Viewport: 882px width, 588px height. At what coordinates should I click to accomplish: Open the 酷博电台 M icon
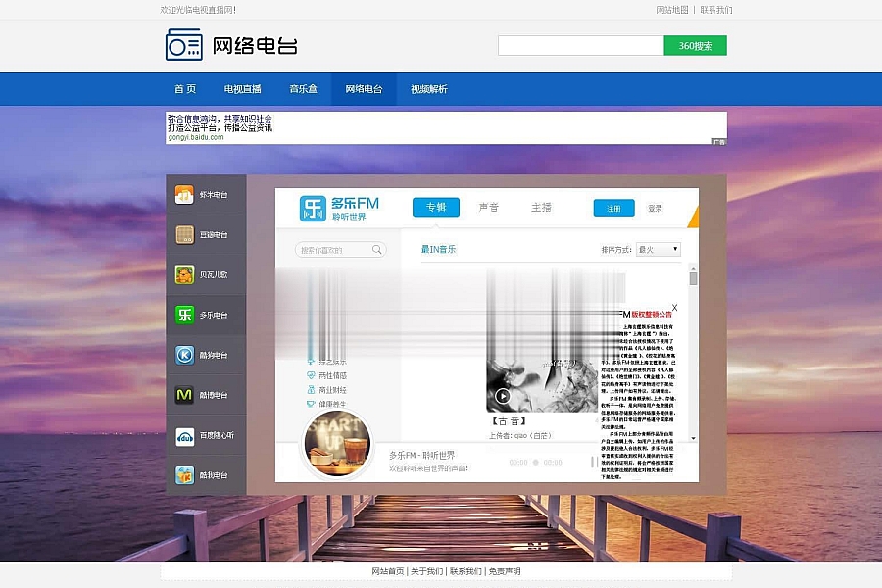pyautogui.click(x=184, y=395)
